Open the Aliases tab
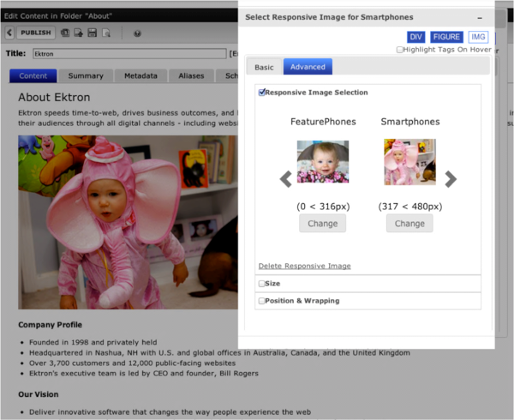This screenshot has width=514, height=420. tap(191, 75)
